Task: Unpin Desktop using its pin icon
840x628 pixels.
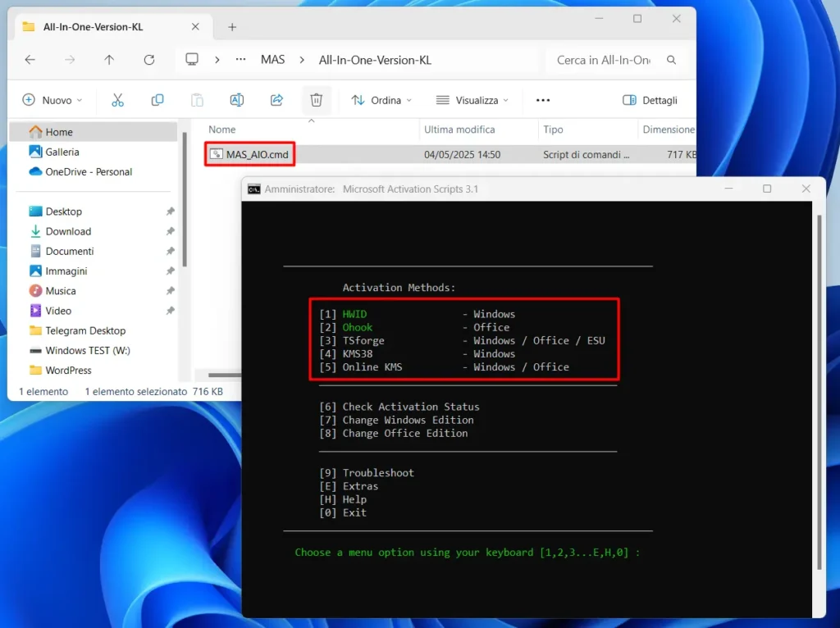Action: pos(171,212)
